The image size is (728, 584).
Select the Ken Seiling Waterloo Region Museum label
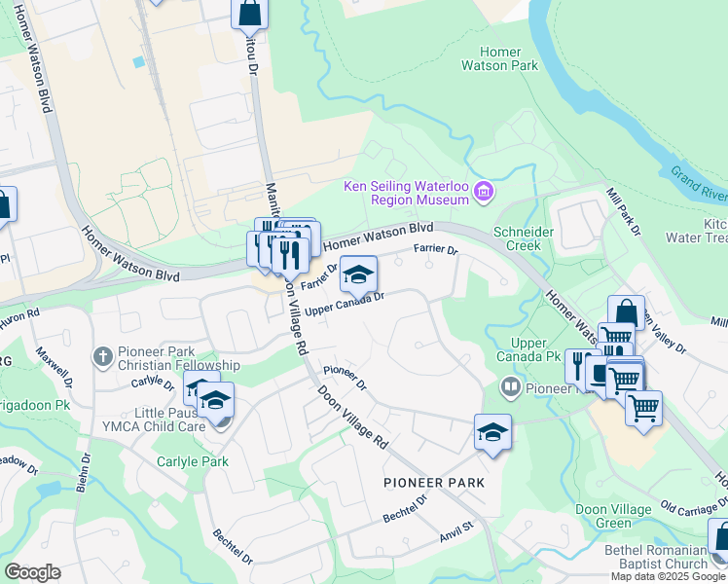pyautogui.click(x=406, y=193)
